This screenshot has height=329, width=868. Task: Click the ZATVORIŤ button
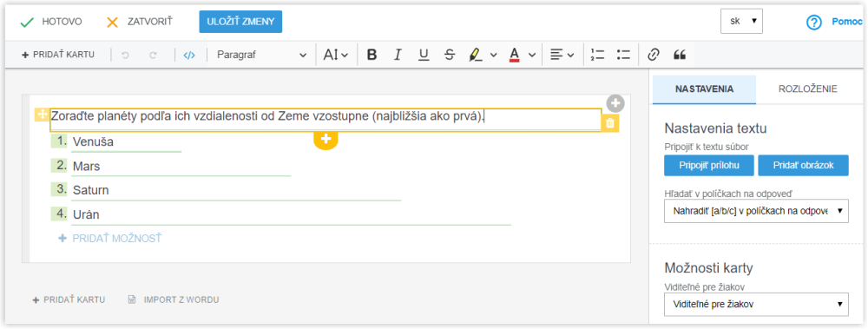pos(140,23)
